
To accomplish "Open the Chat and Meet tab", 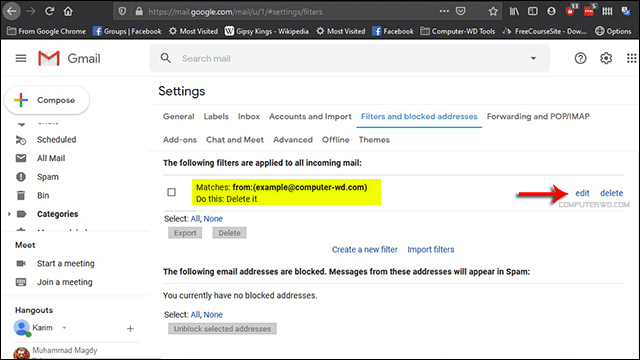I will tap(235, 140).
